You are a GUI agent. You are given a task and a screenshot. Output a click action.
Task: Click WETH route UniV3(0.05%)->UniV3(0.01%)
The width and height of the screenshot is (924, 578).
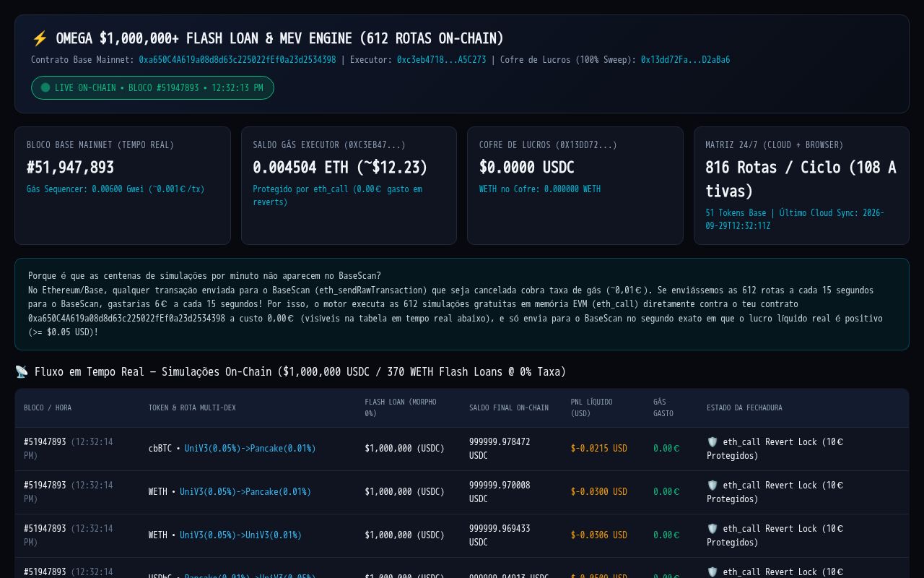[240, 535]
